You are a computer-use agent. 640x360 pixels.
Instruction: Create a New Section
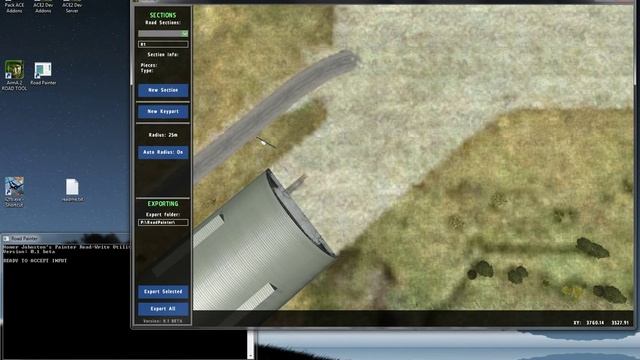click(163, 90)
